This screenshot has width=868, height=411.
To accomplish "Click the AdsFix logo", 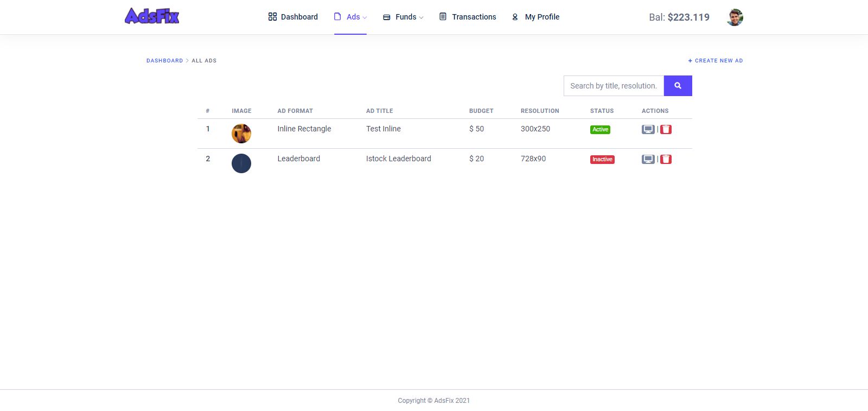I will [152, 16].
